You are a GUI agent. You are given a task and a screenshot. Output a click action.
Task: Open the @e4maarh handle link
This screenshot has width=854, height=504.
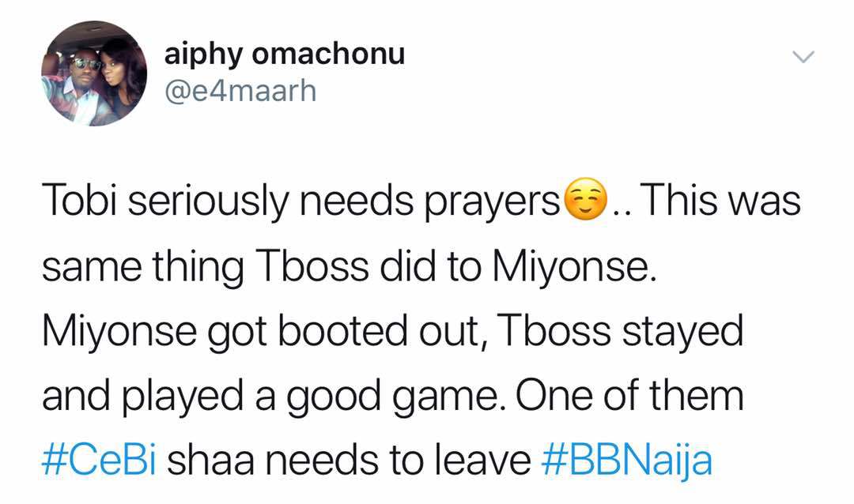tap(240, 92)
